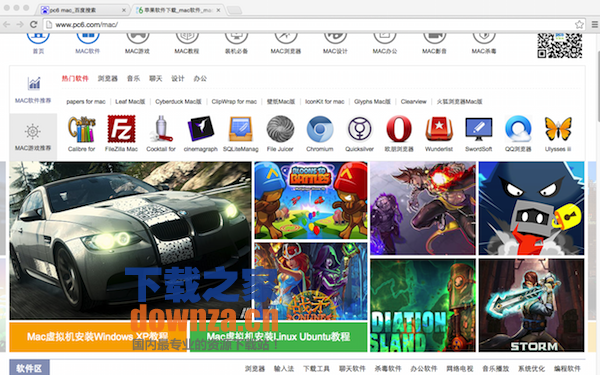
Task: Switch to the 办公 sub-tab
Action: click(x=200, y=78)
